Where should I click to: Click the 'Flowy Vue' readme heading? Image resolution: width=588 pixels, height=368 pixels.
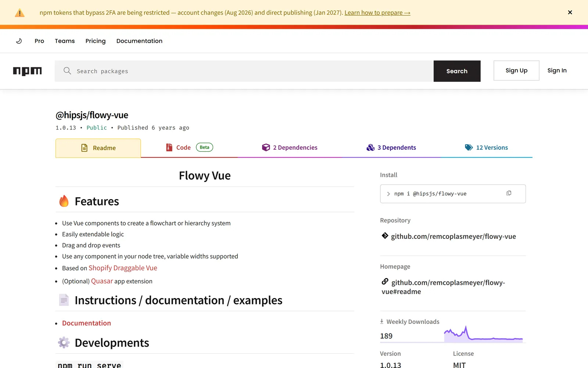[205, 176]
